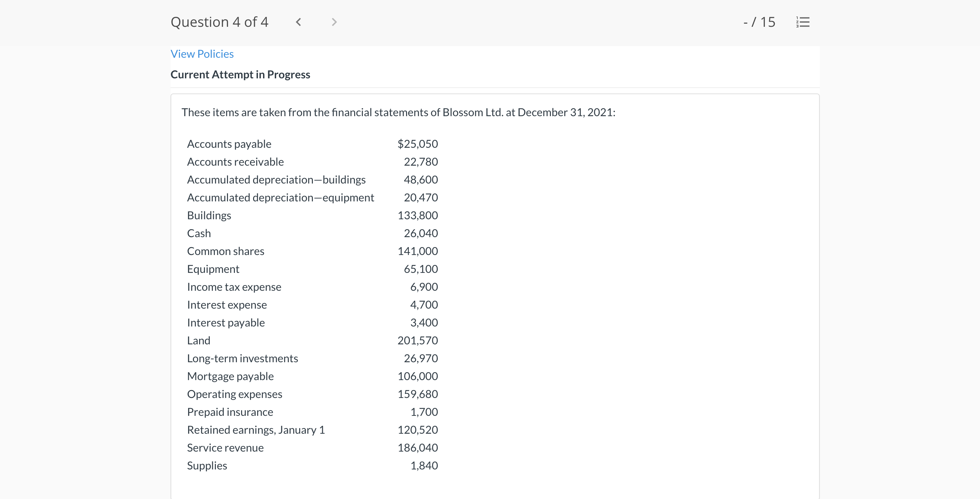Click the Accounts receivable amount 22,780

[x=421, y=162]
